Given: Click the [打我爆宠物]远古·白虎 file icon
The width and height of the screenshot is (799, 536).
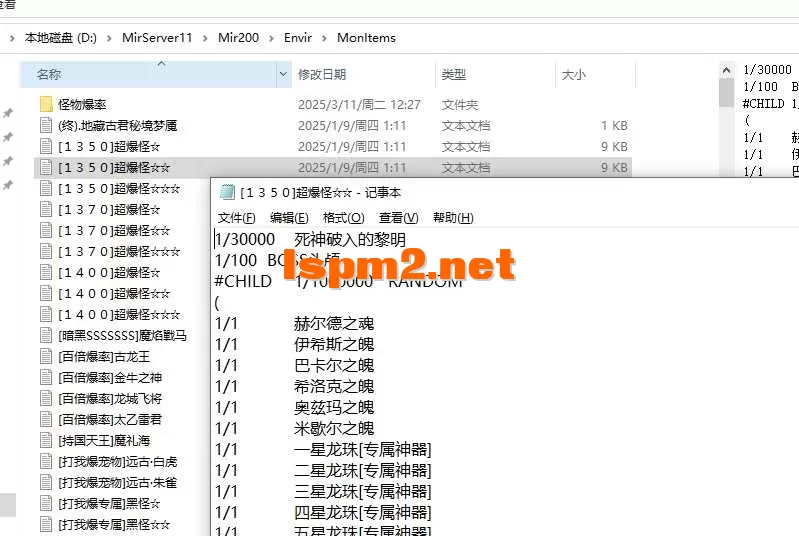Looking at the screenshot, I should (46, 462).
